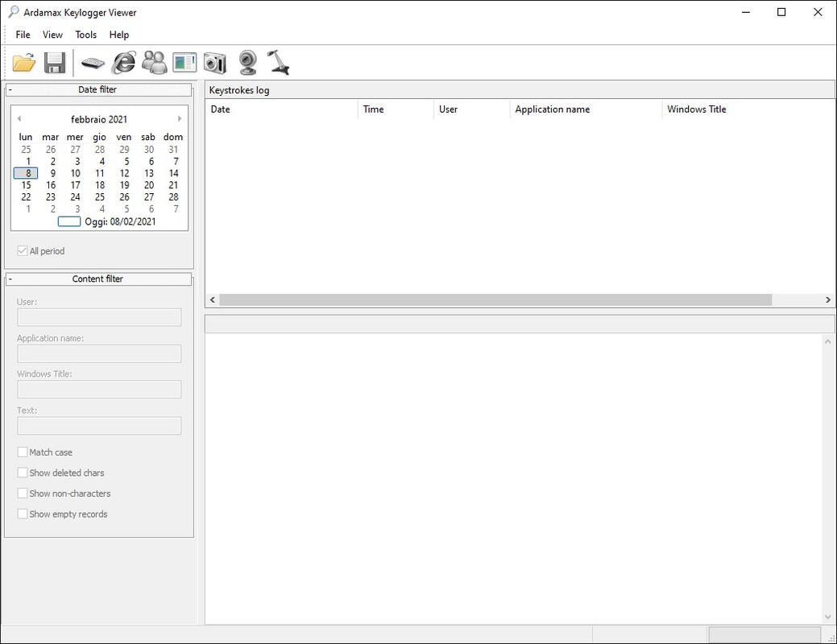Screen dimensions: 837x644
Task: Click the horizontal scrollbar thumb of log
Action: (495, 299)
